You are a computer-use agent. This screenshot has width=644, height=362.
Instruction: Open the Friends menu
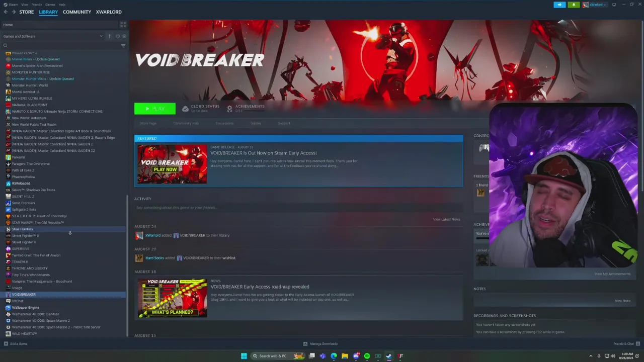(x=37, y=5)
